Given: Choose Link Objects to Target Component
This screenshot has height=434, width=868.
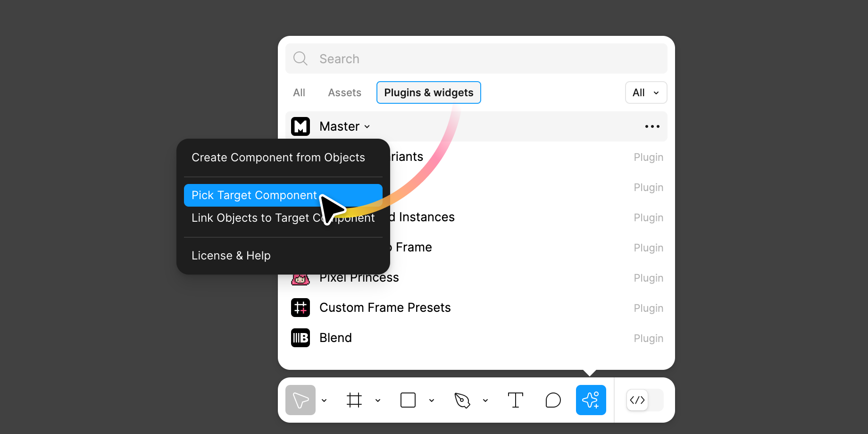Looking at the screenshot, I should click(283, 218).
